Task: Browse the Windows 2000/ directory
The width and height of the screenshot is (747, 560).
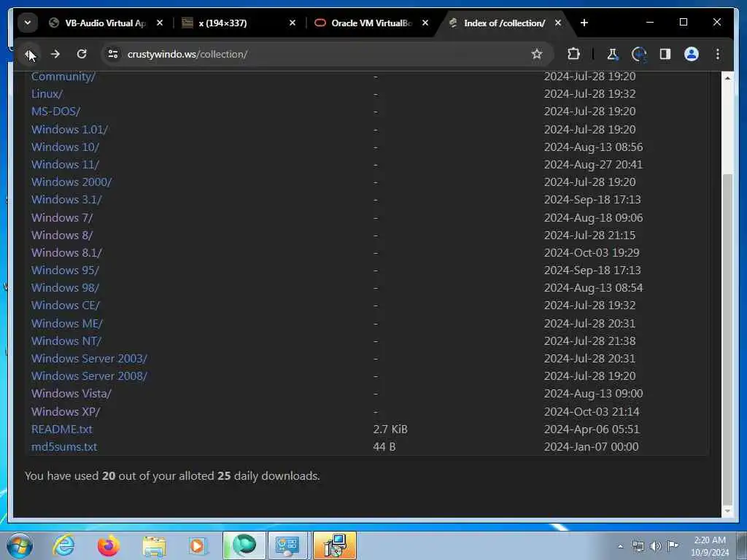Action: coord(71,182)
